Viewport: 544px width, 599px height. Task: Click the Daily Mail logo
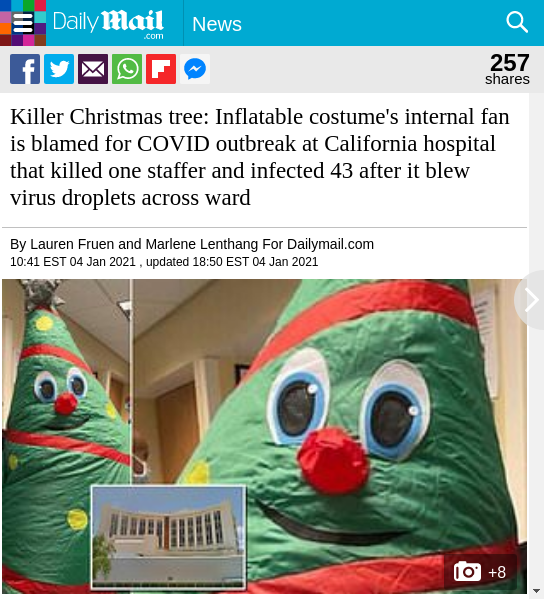pyautogui.click(x=108, y=24)
